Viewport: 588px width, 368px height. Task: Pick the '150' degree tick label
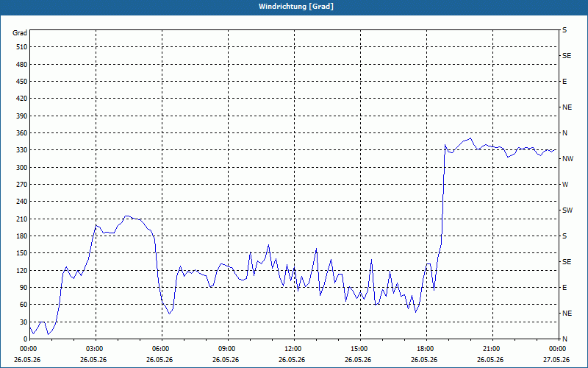(22, 253)
